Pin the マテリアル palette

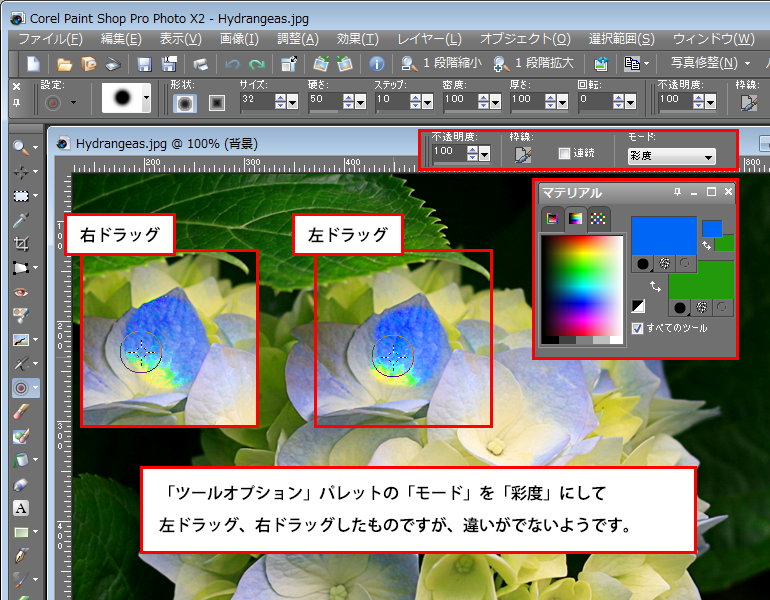678,192
